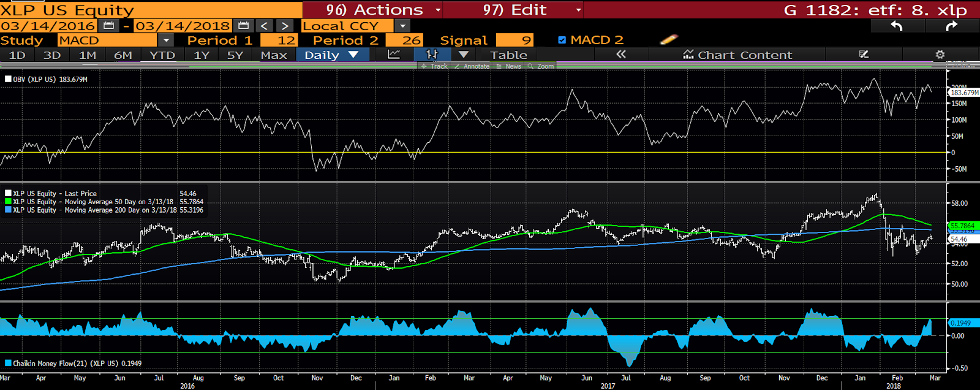This screenshot has height=390, width=980.
Task: Select the 1D range tab
Action: click(17, 55)
